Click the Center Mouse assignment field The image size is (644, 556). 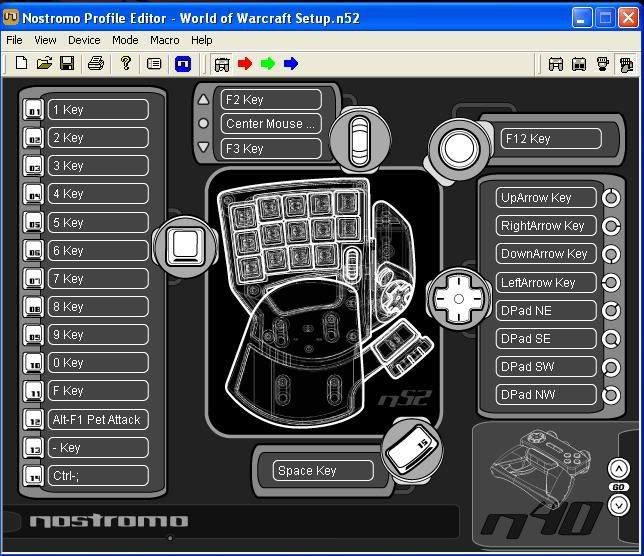point(271,124)
